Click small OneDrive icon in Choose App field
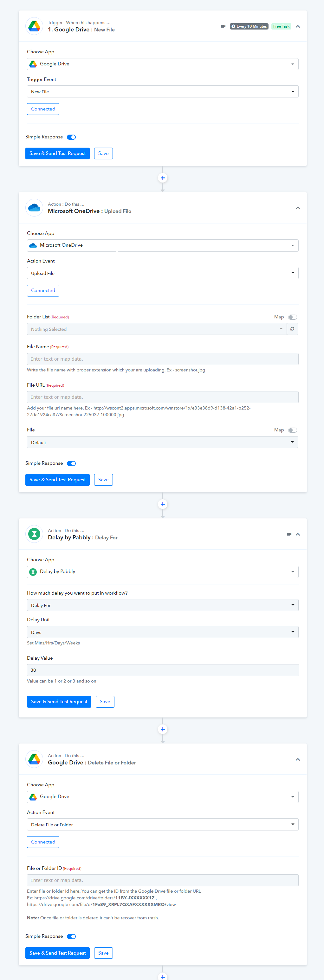This screenshot has width=324, height=980. [33, 245]
